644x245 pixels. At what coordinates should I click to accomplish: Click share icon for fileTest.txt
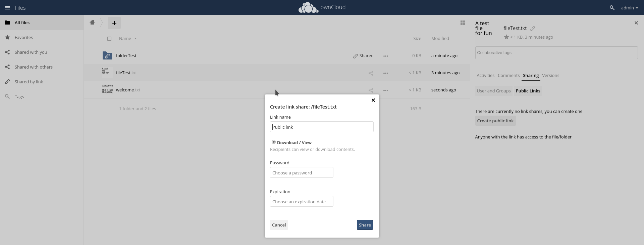point(371,73)
